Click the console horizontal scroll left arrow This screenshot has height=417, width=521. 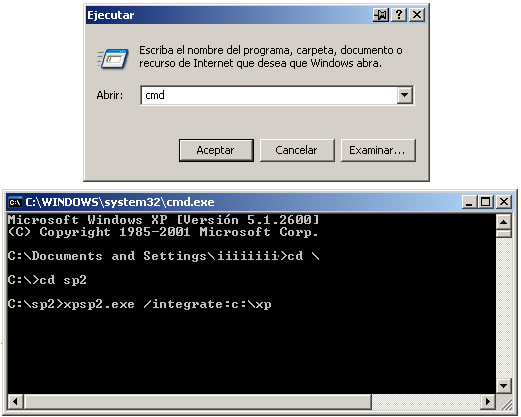(x=15, y=401)
